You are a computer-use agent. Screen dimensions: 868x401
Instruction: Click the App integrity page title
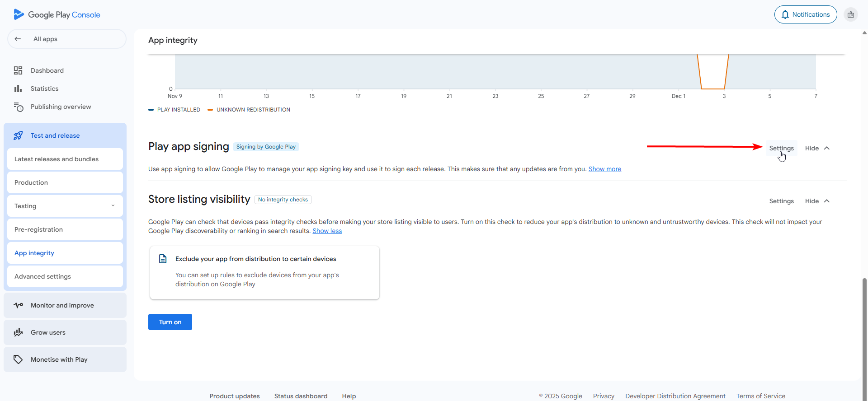(173, 40)
